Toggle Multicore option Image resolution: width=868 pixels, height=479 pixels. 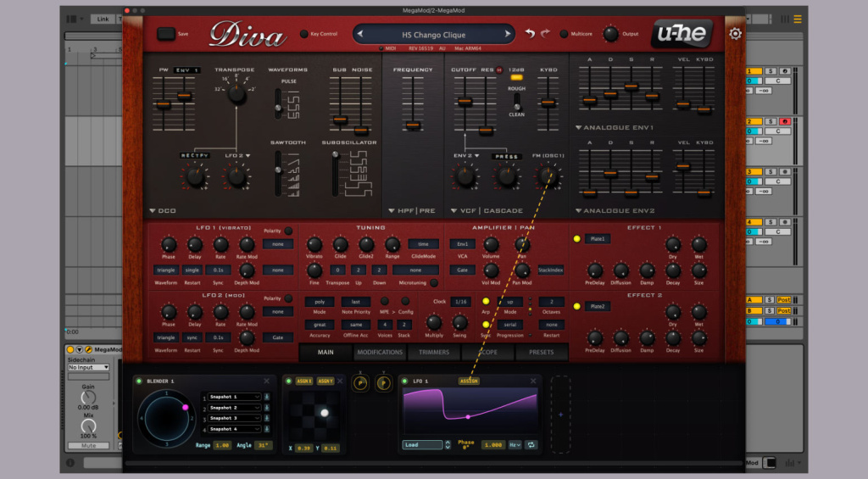tap(564, 34)
